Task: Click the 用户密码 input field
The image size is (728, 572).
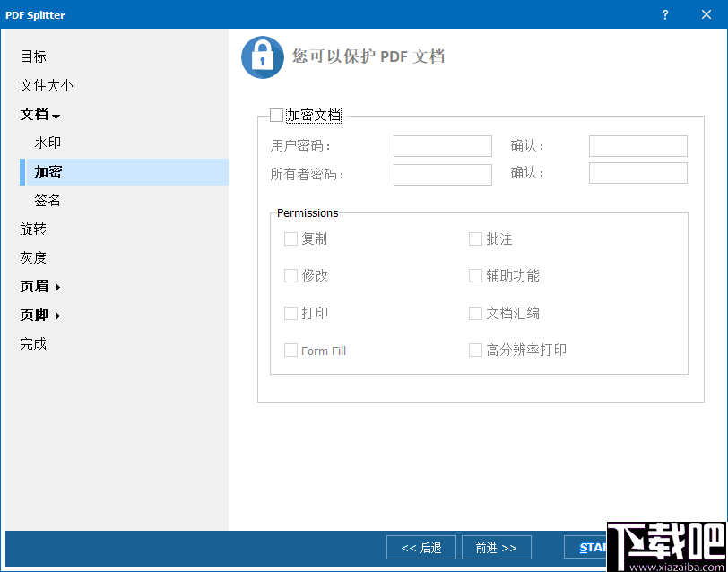Action: pos(442,145)
